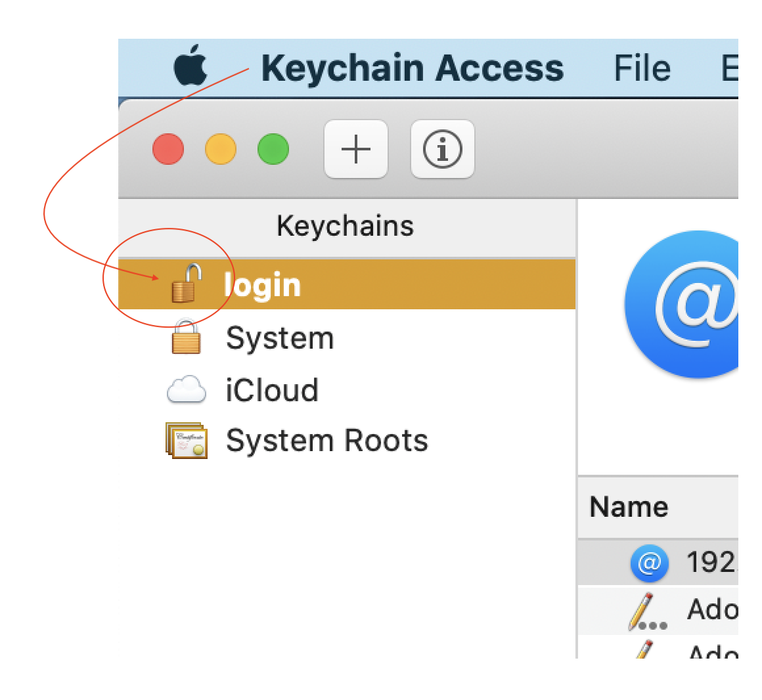
Task: Click the certificate icon beside System Roots
Action: (x=187, y=440)
